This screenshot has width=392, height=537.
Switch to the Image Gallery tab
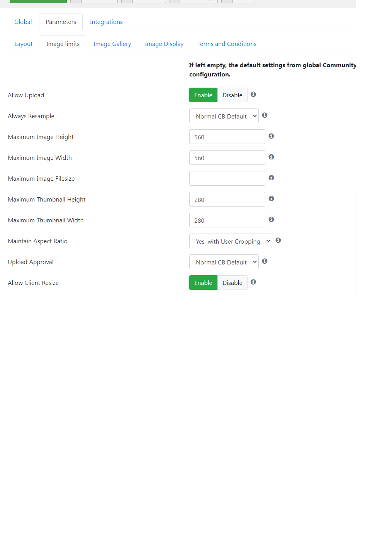112,44
